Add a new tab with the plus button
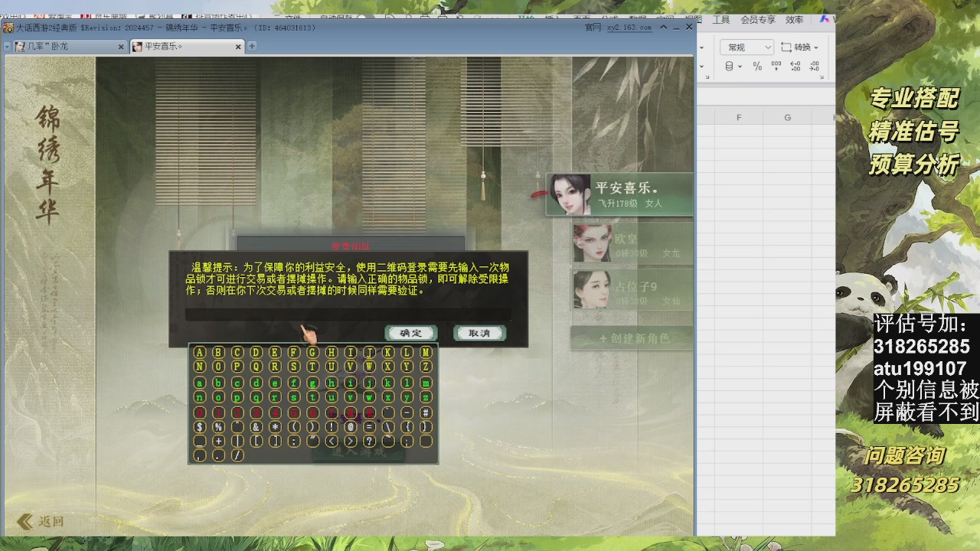The height and width of the screenshot is (551, 980). (251, 46)
